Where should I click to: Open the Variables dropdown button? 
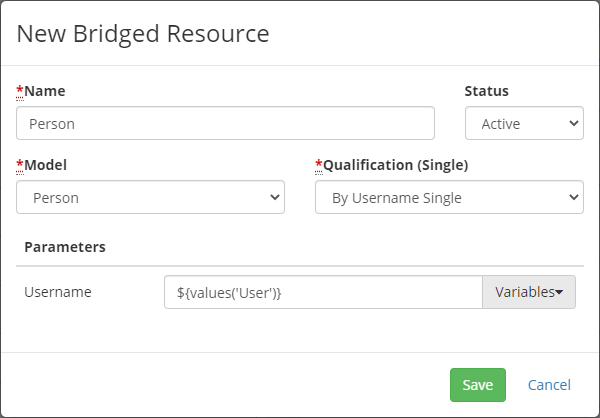tap(529, 292)
